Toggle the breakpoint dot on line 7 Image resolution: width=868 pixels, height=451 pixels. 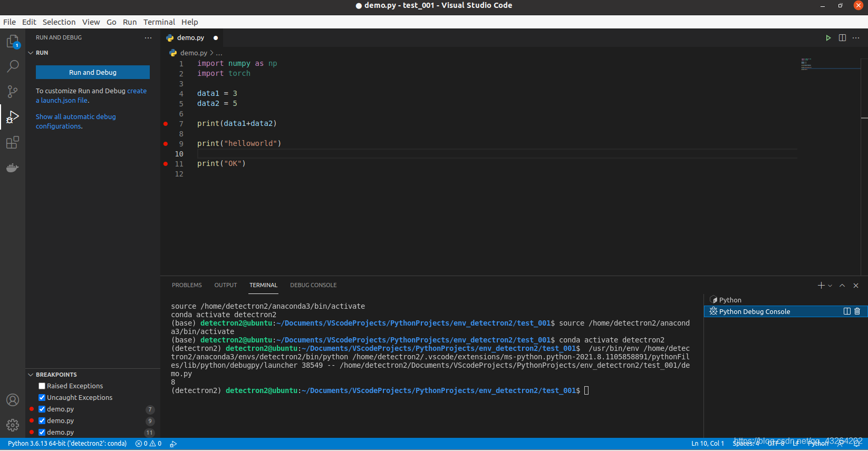coord(166,124)
